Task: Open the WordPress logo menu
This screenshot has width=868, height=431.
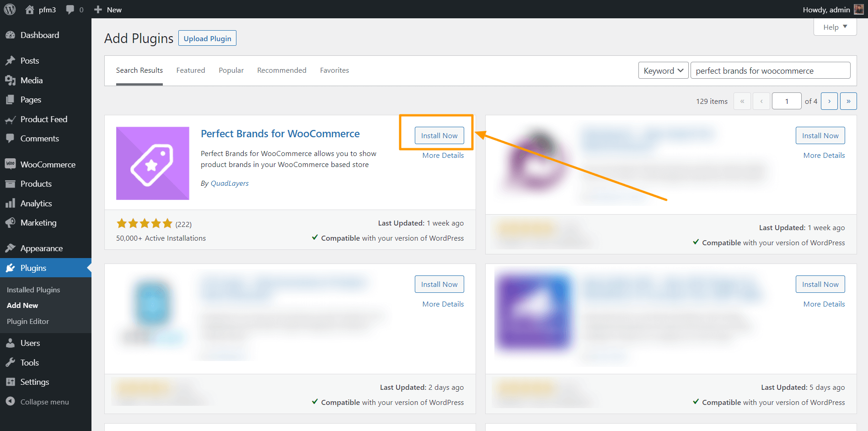Action: pyautogui.click(x=10, y=9)
